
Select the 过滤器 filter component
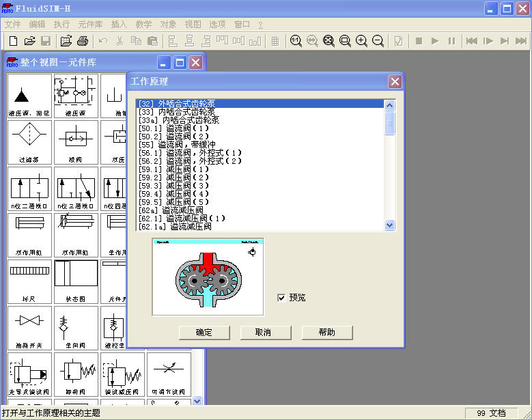click(29, 143)
